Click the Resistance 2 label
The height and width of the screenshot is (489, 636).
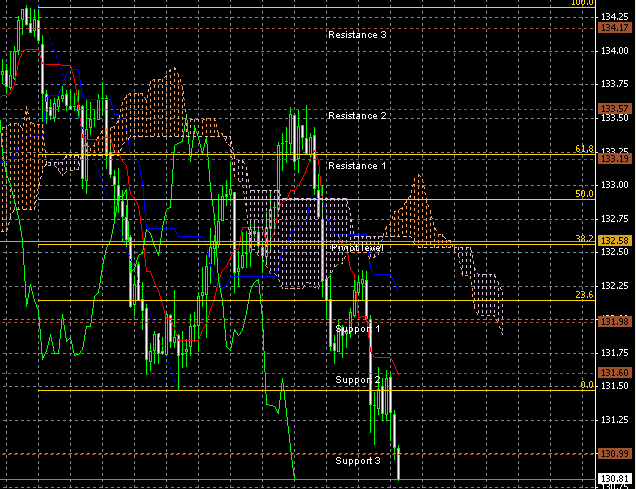[357, 116]
